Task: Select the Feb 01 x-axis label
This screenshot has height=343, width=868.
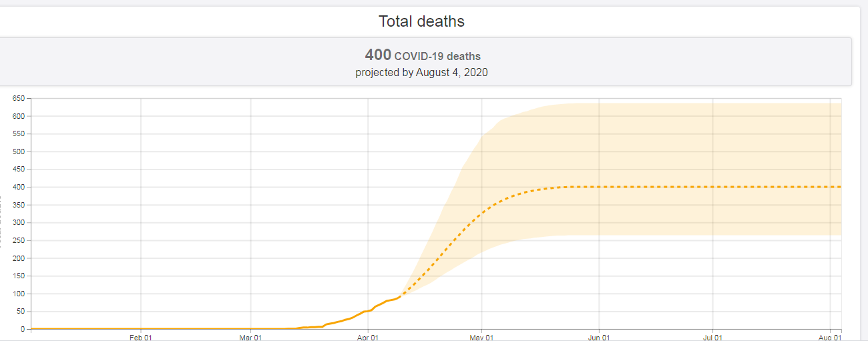Action: pyautogui.click(x=141, y=338)
